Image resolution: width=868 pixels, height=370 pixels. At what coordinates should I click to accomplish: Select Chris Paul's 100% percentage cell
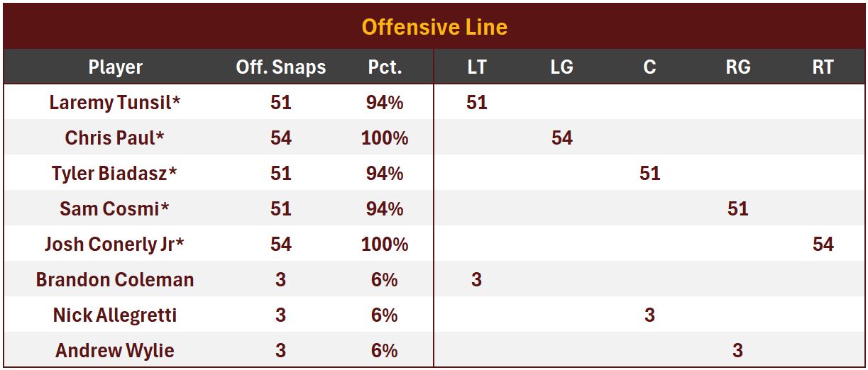click(384, 138)
